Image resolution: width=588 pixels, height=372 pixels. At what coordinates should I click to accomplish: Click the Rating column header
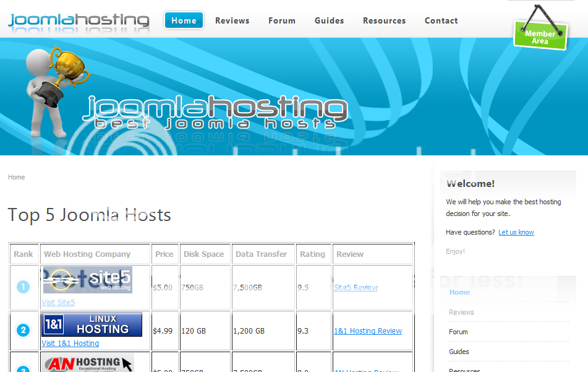click(x=312, y=254)
